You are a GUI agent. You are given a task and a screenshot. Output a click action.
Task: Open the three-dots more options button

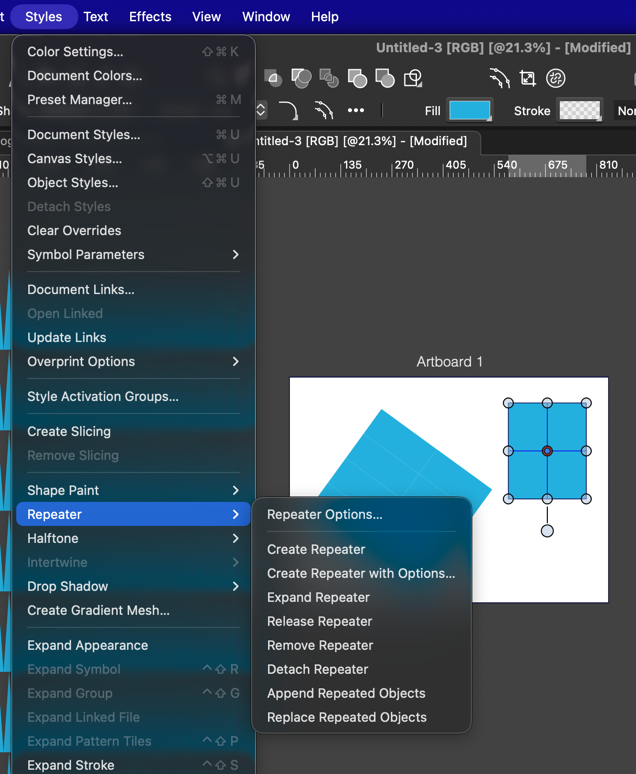356,110
